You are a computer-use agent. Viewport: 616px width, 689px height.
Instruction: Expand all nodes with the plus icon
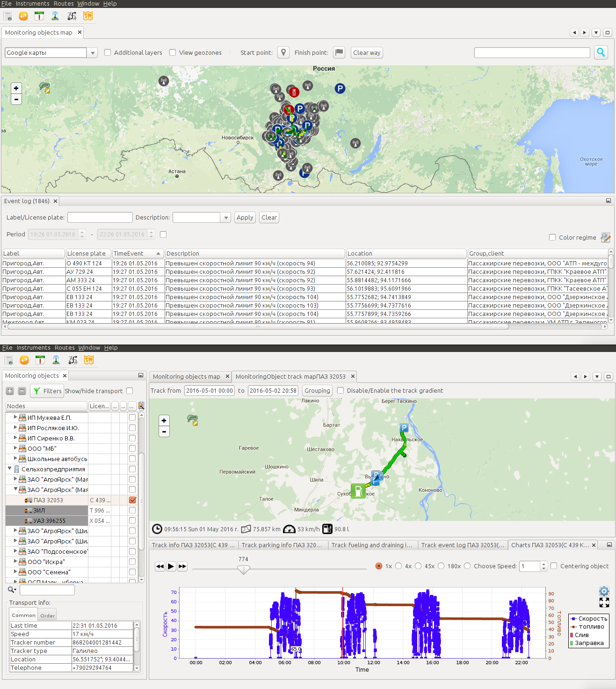click(x=10, y=391)
